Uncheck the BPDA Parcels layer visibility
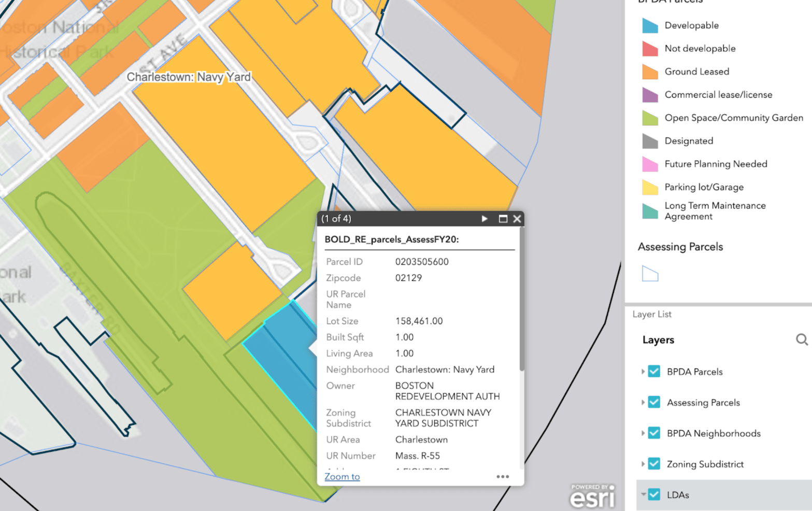This screenshot has height=511, width=812. point(653,371)
